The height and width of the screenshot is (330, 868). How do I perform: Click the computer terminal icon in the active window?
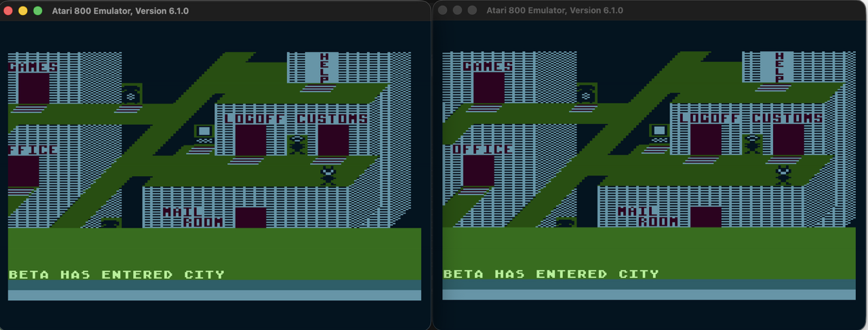204,134
